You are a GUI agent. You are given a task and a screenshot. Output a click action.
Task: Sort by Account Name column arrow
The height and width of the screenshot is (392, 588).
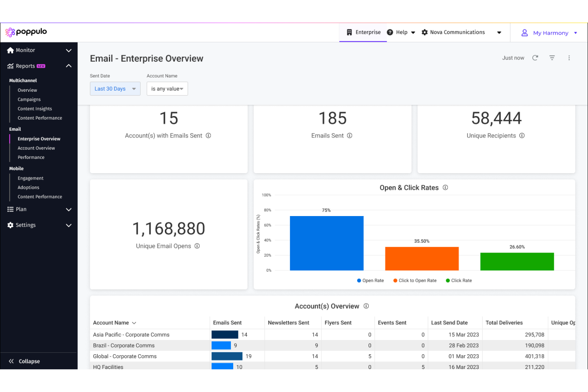click(134, 323)
